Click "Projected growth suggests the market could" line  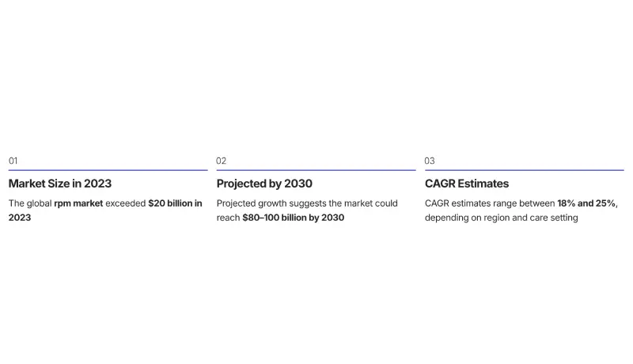pyautogui.click(x=307, y=203)
